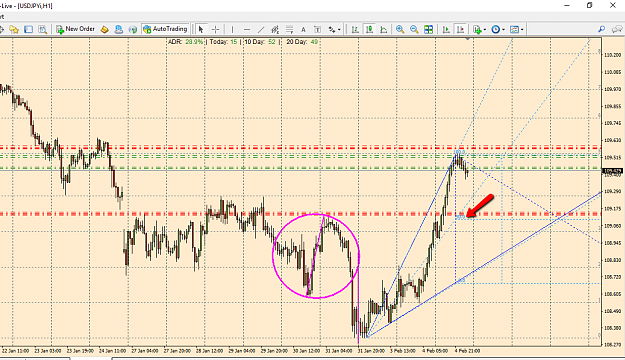The height and width of the screenshot is (360, 625).
Task: Zoom out the chart with magnifier minus
Action: coord(414,30)
